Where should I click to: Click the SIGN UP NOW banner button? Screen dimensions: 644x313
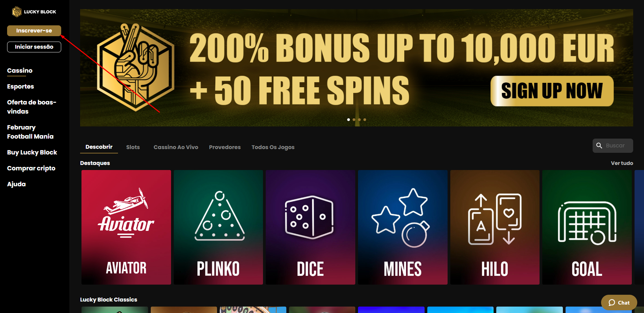tap(552, 91)
